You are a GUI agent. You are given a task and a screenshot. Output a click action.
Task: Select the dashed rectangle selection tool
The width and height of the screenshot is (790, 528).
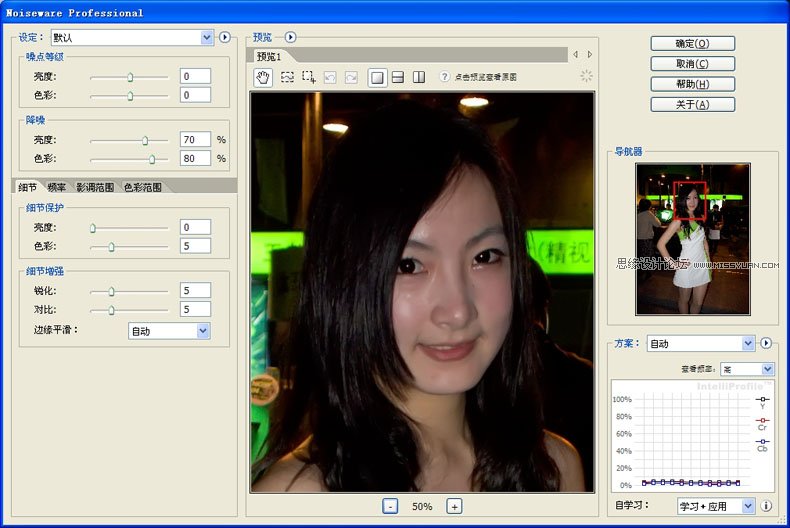click(287, 77)
